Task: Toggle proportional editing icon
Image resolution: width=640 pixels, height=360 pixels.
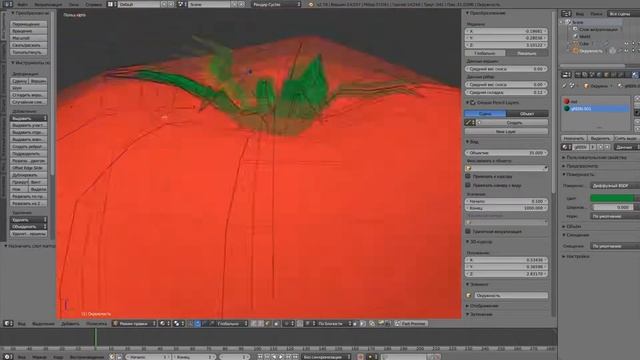Action: pyautogui.click(x=289, y=323)
